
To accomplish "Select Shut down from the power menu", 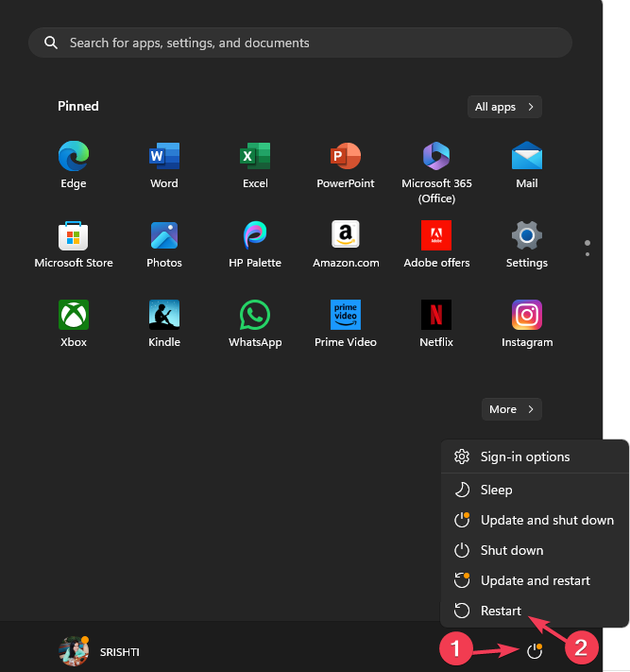I will tap(535, 550).
